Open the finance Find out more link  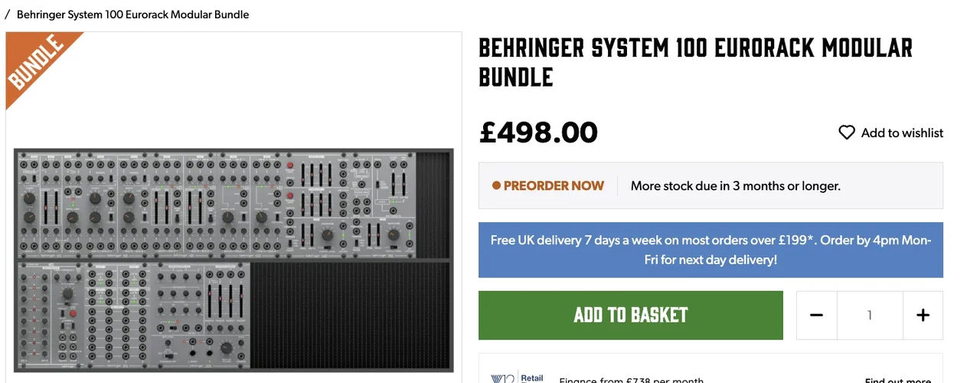click(897, 380)
